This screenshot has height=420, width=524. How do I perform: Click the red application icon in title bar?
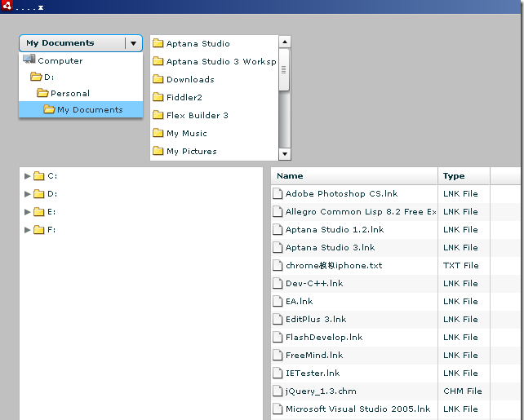coord(7,6)
